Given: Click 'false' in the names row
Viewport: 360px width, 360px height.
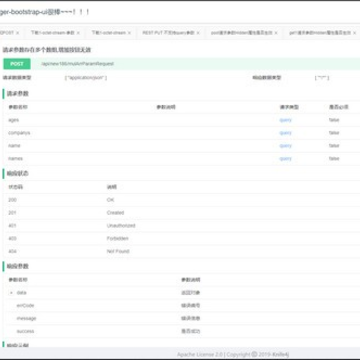Looking at the screenshot, I should coord(334,159).
